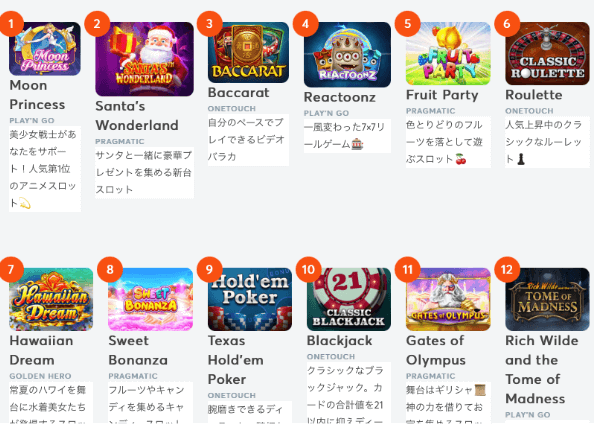Viewport: 595px width, 424px height.
Task: Open the Tome of Madness thumbnail
Action: tap(547, 299)
